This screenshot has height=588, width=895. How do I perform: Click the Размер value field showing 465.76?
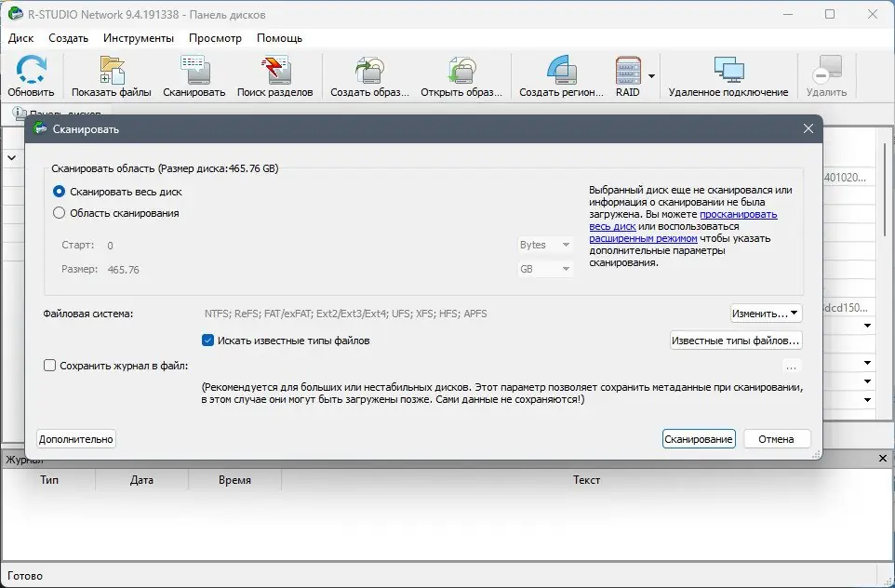[x=308, y=270]
